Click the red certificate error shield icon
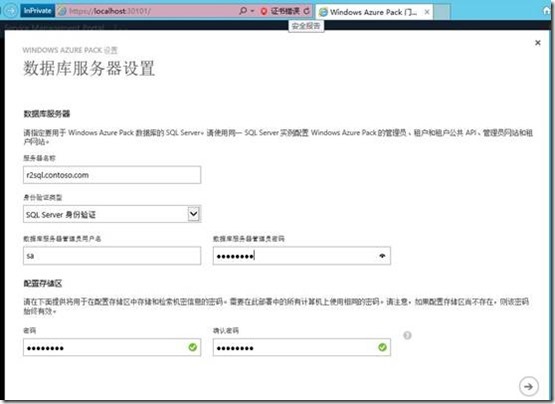This screenshot has height=404, width=555. click(263, 11)
